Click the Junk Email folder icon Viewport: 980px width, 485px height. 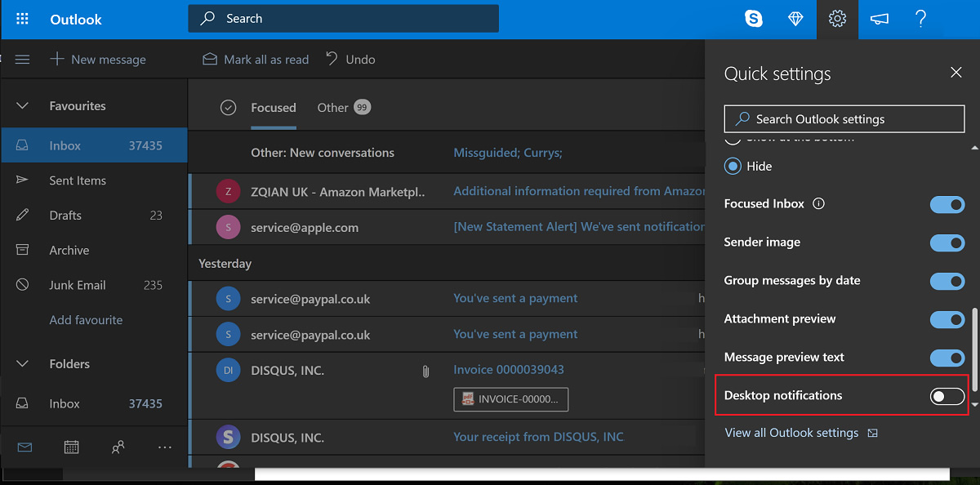pyautogui.click(x=23, y=285)
